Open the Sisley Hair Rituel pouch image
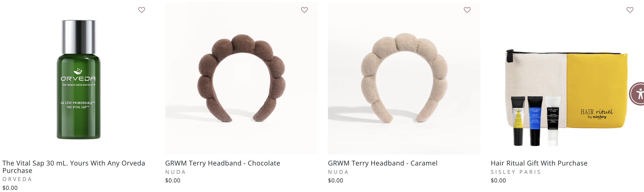The width and height of the screenshot is (644, 192). (x=567, y=98)
